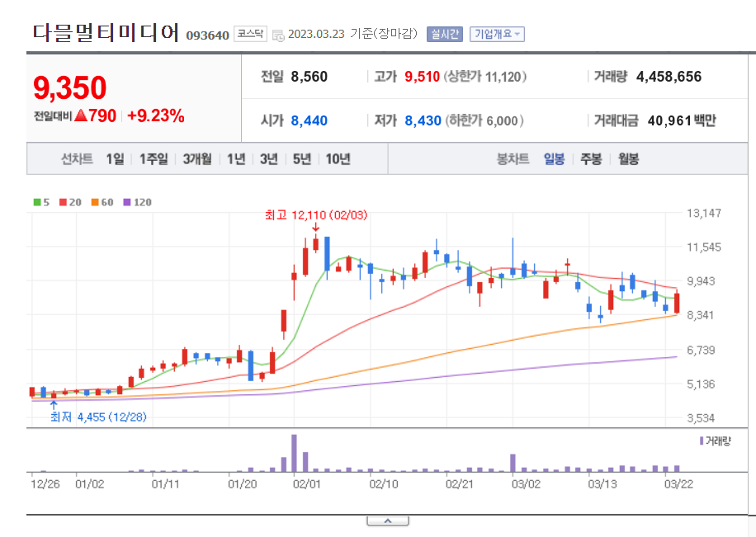Click the upper limit text 상한가 11,120
756x537 pixels.
pos(485,77)
